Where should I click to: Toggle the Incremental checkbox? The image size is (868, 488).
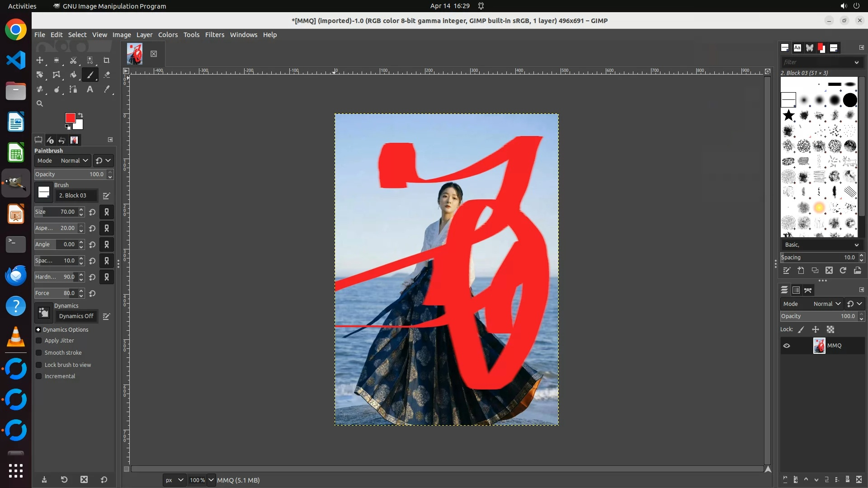tap(39, 376)
